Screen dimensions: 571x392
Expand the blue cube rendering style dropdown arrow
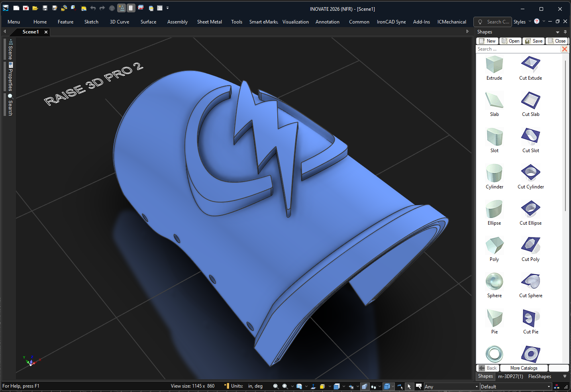pyautogui.click(x=343, y=386)
